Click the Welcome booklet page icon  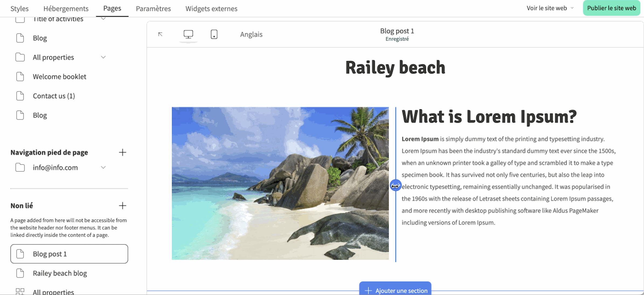coord(20,77)
